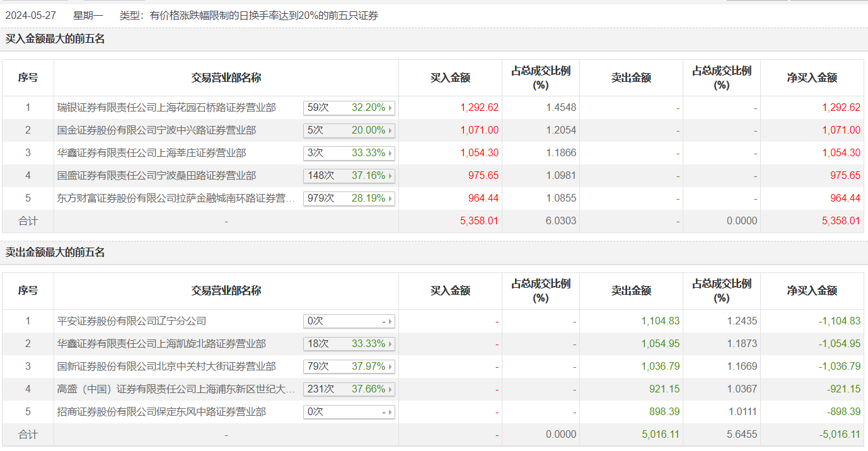Viewport: 868px width, 451px height.
Task: Open 国新证券股份有限公司北京中关村大街证券营业部 link
Action: coord(166,367)
